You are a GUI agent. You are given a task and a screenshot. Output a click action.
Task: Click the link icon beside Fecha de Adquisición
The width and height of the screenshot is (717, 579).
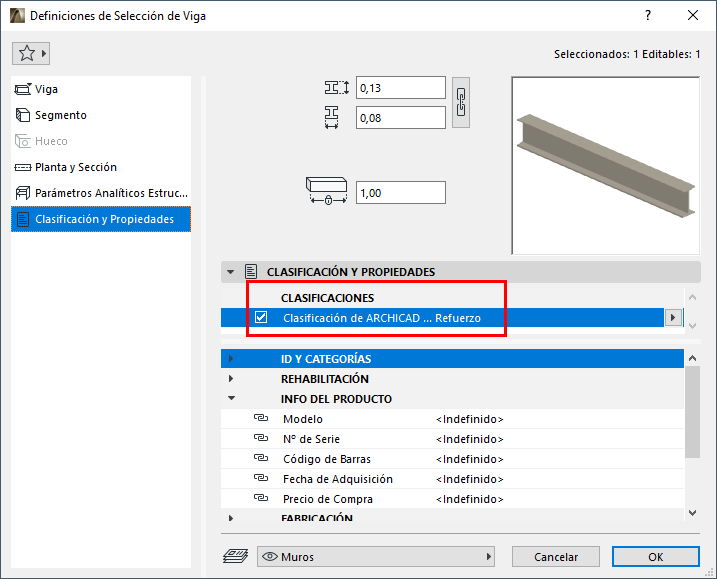coord(262,479)
